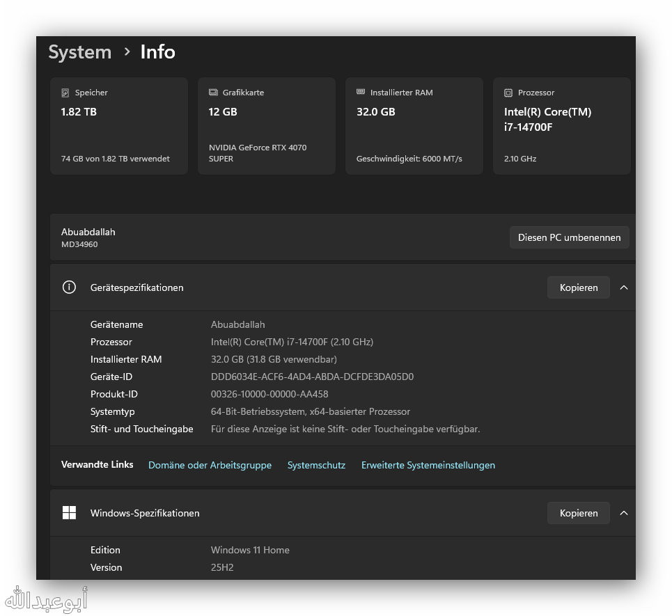Go back to System in the breadcrumb
672x616 pixels.
pos(79,52)
